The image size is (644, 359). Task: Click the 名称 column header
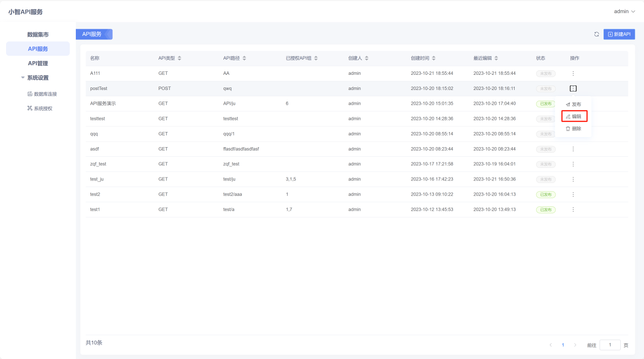(95, 58)
